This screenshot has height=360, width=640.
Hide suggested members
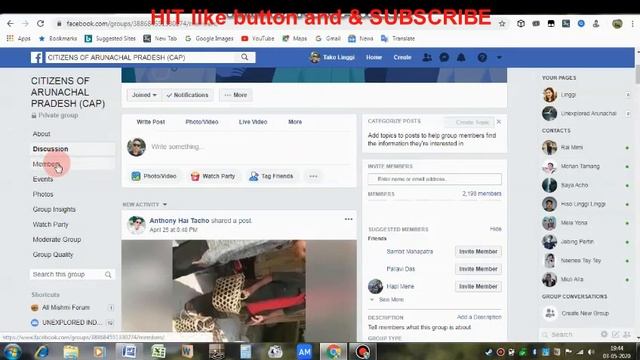point(496,229)
